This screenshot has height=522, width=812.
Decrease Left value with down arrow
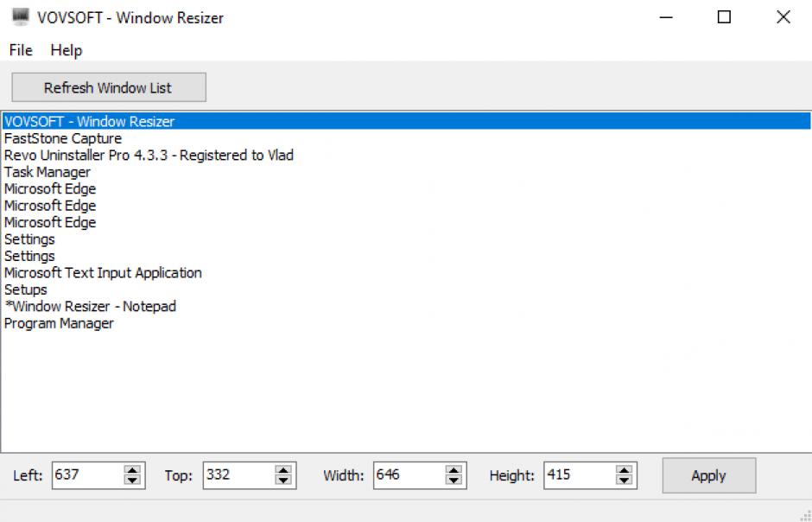click(x=132, y=480)
